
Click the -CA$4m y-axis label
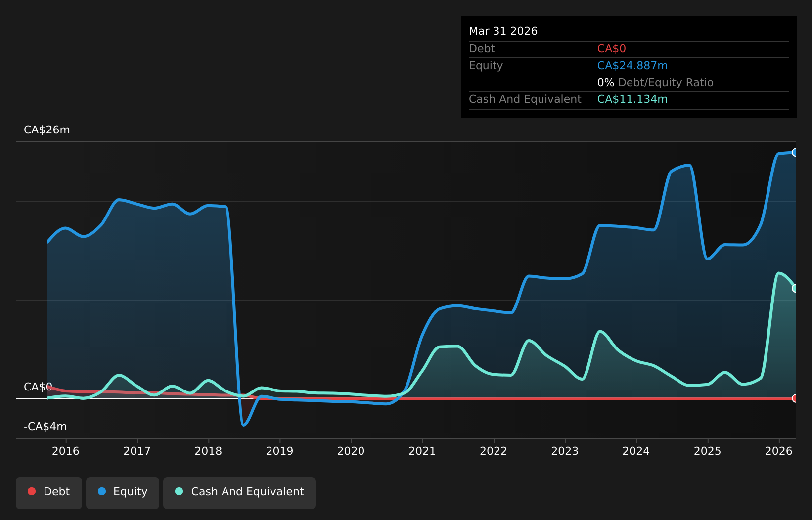45,427
